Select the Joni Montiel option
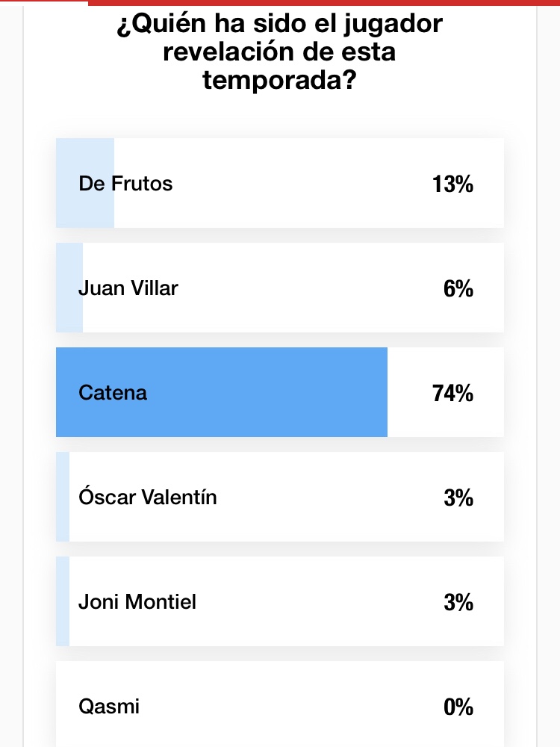Viewport: 560px width, 747px height. tap(279, 601)
